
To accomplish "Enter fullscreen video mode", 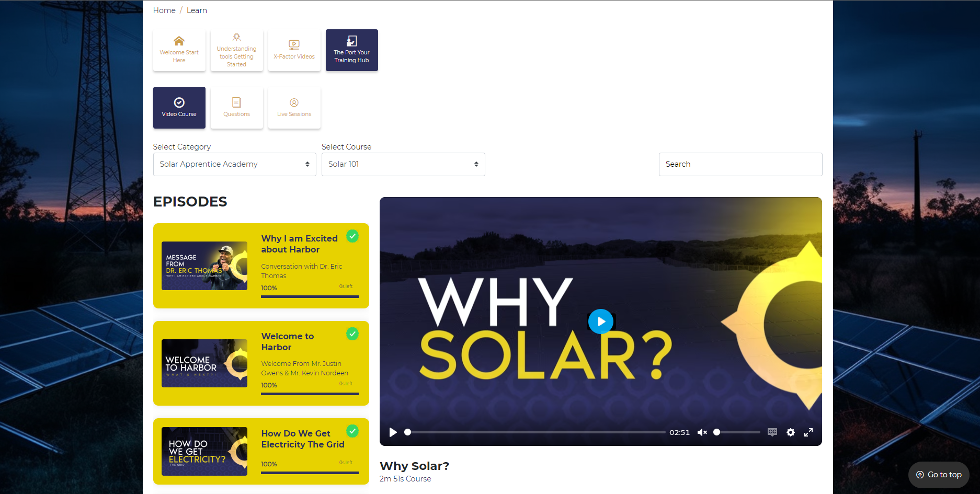I will 808,432.
